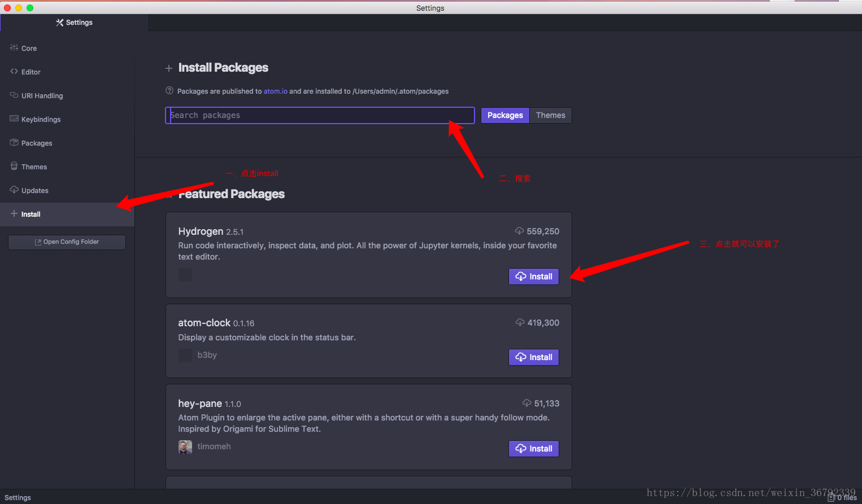
Task: Click Hydrogen's download count cloud icon
Action: pyautogui.click(x=520, y=231)
